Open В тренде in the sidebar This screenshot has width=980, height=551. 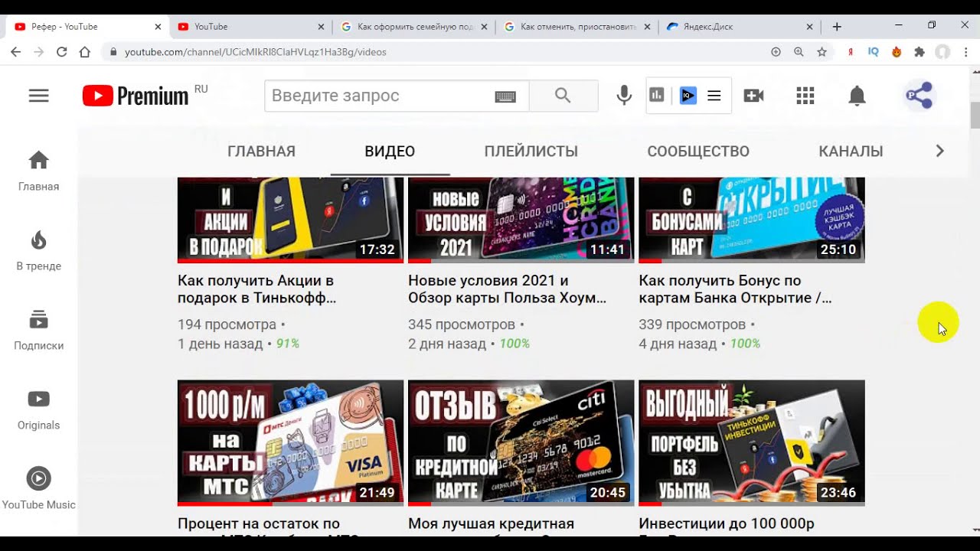[x=38, y=251]
